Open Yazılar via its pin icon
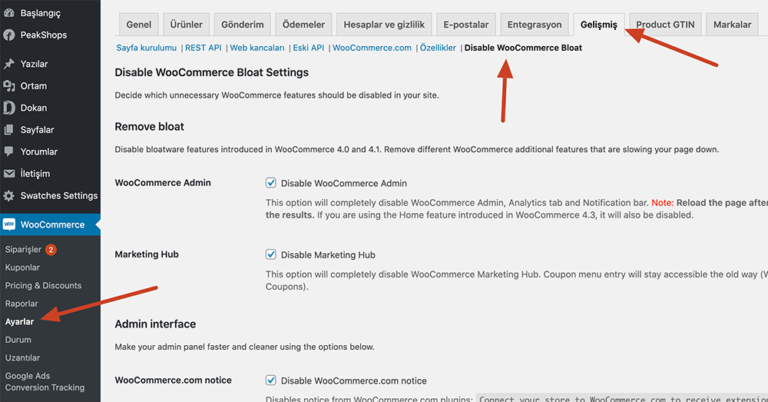768x402 pixels. pyautogui.click(x=9, y=64)
